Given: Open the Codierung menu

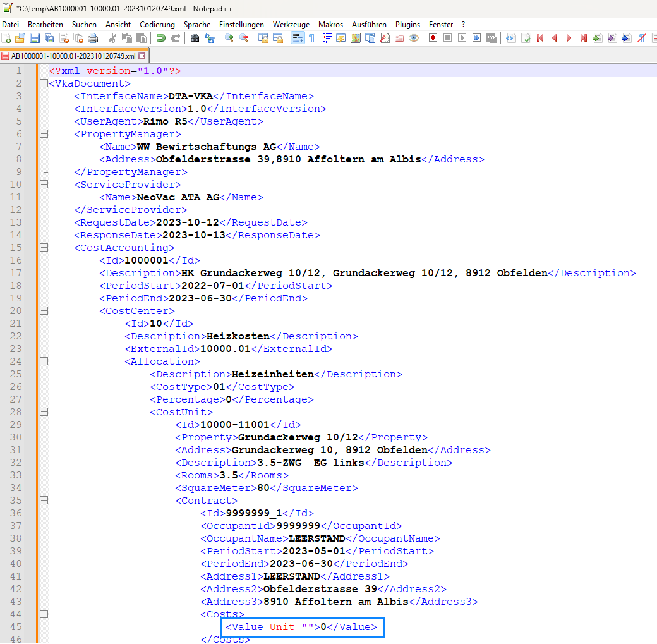Looking at the screenshot, I should click(x=157, y=25).
